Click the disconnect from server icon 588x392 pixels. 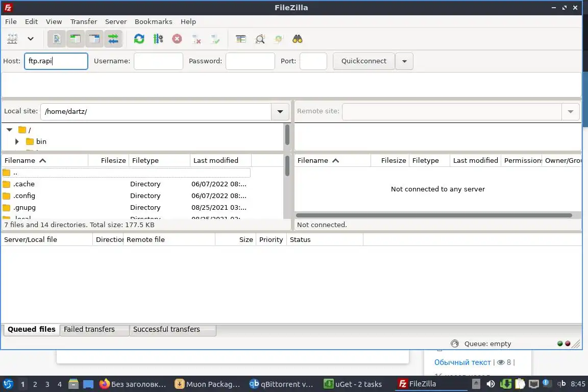coord(196,39)
